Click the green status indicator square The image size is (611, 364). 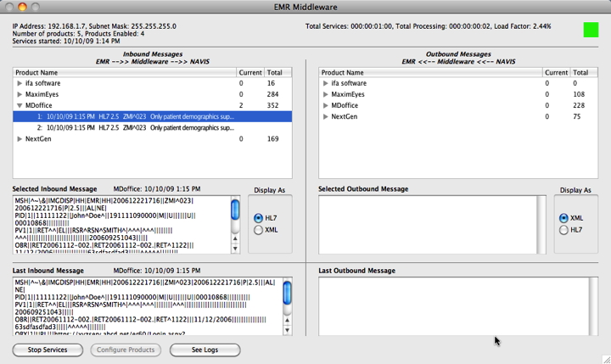[x=591, y=31]
